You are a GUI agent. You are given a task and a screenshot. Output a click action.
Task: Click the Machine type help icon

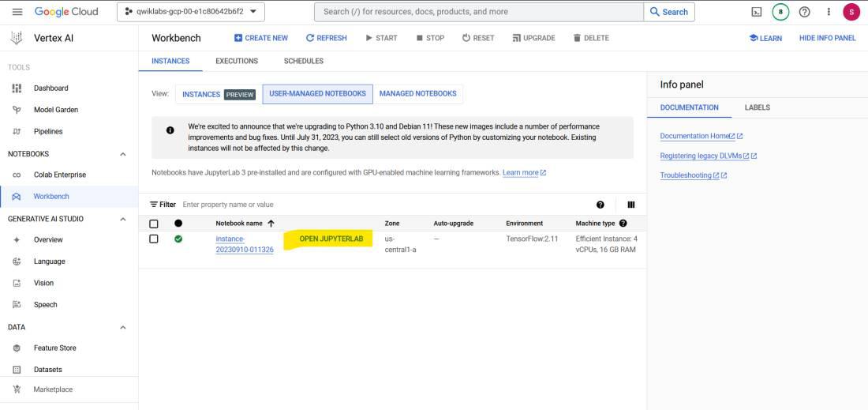[x=623, y=224]
